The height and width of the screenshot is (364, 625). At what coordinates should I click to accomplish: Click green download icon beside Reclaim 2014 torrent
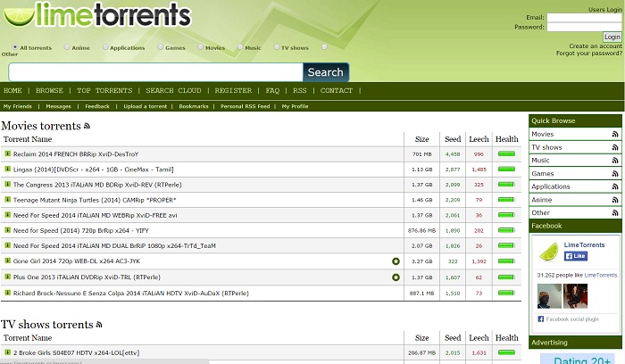tap(7, 154)
